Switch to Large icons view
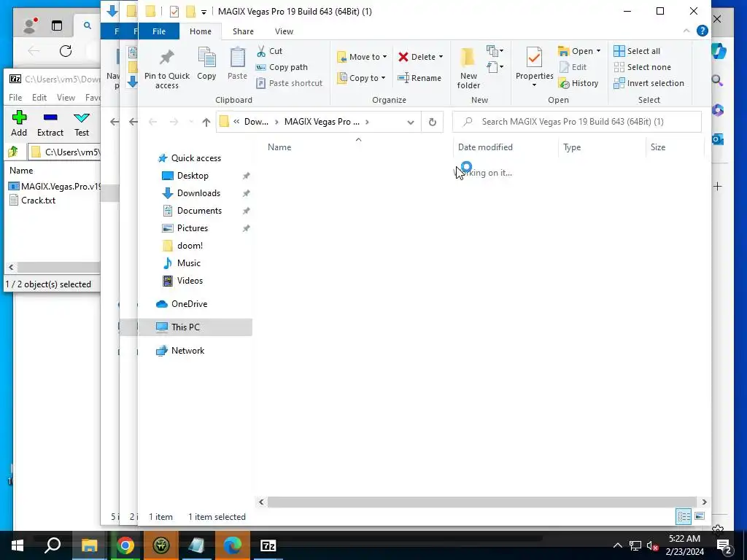This screenshot has height=560, width=747. 700,516
